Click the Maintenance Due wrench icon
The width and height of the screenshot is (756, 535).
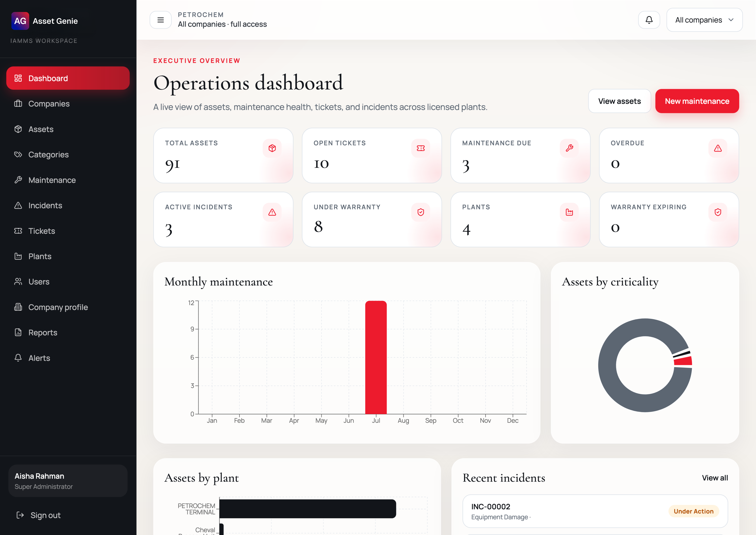point(569,148)
